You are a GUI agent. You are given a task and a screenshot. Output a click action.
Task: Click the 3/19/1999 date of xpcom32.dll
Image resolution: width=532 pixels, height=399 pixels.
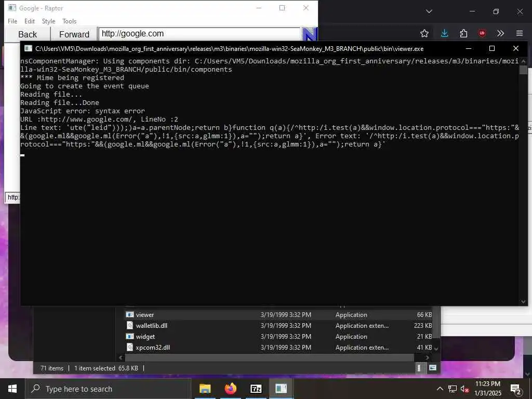point(286,348)
